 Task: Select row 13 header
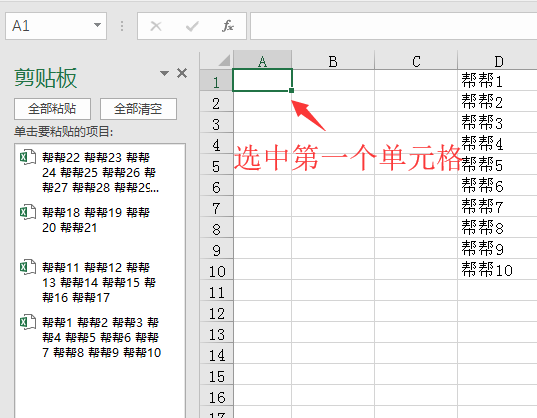pos(216,333)
